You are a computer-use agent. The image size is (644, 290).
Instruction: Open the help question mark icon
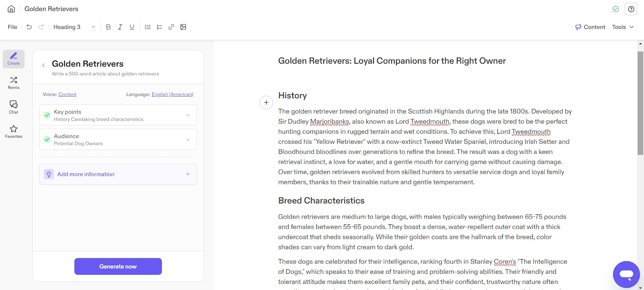(x=631, y=9)
